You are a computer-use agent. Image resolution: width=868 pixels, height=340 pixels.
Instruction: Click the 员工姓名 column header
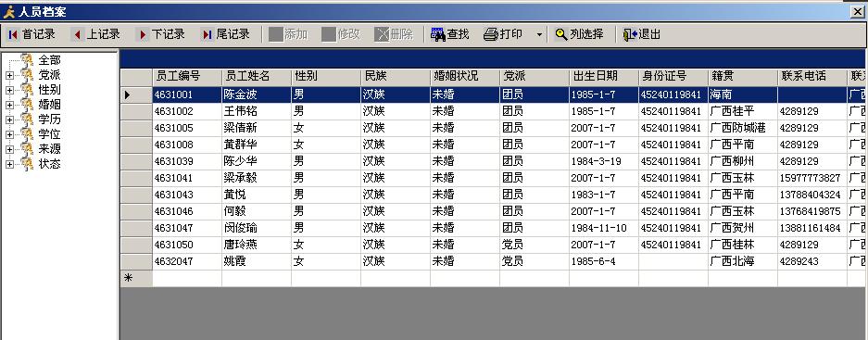tap(257, 77)
